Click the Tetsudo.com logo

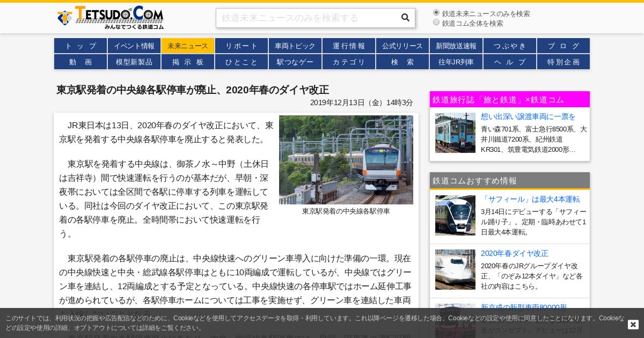[x=111, y=18]
